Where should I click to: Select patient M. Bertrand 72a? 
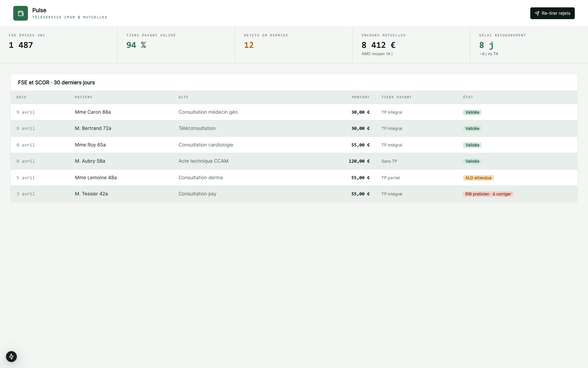coord(93,128)
